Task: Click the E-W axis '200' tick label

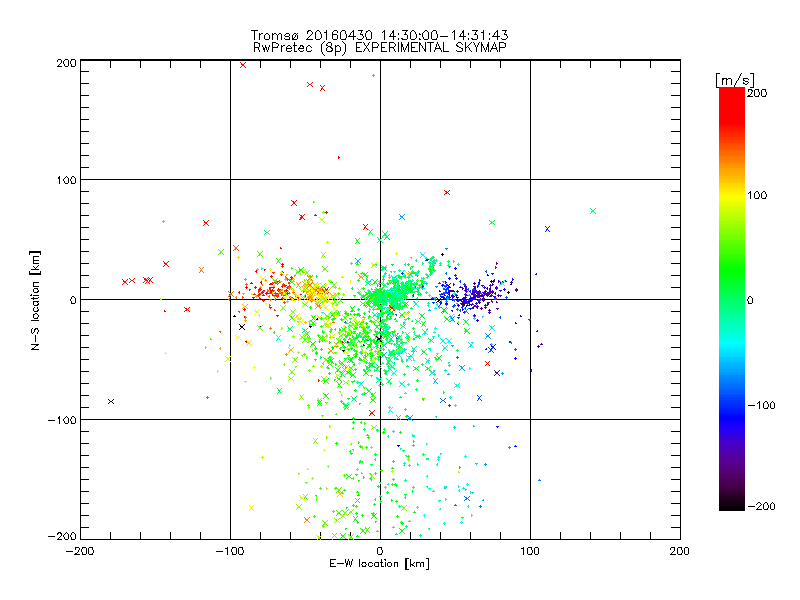Action: coord(680,551)
